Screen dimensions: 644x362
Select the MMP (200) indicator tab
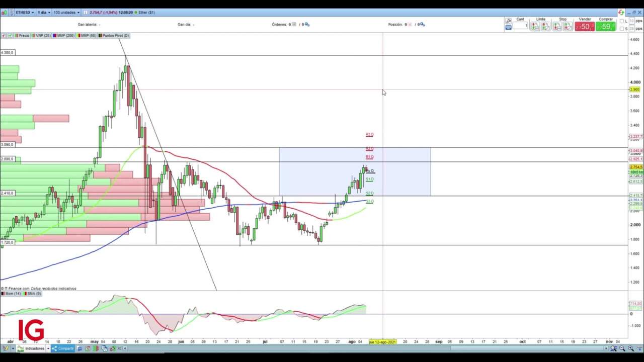(64, 36)
